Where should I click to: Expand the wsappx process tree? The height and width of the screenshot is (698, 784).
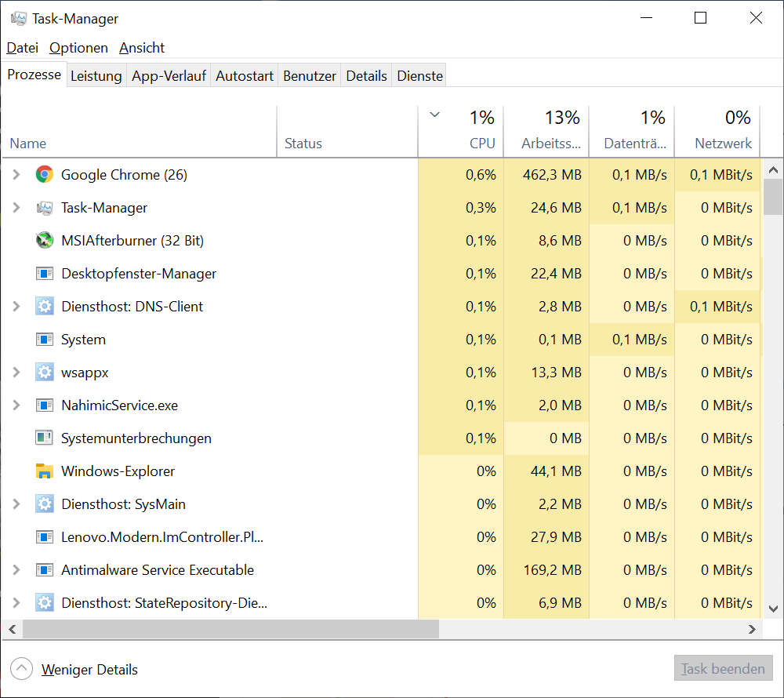click(x=16, y=372)
